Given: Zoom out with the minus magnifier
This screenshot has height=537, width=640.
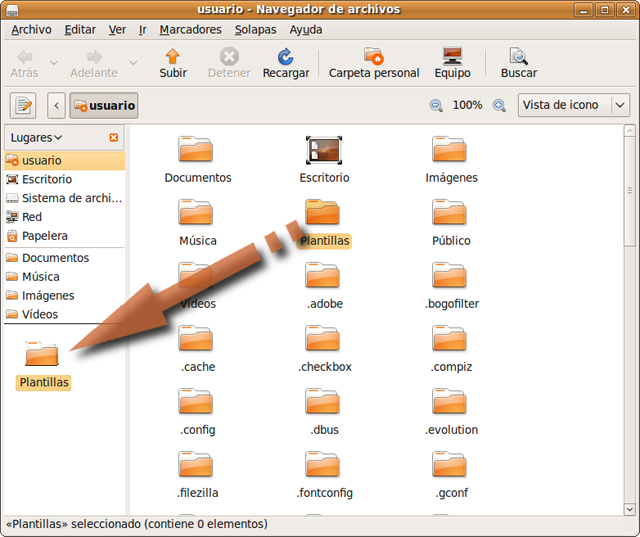Looking at the screenshot, I should (x=436, y=105).
